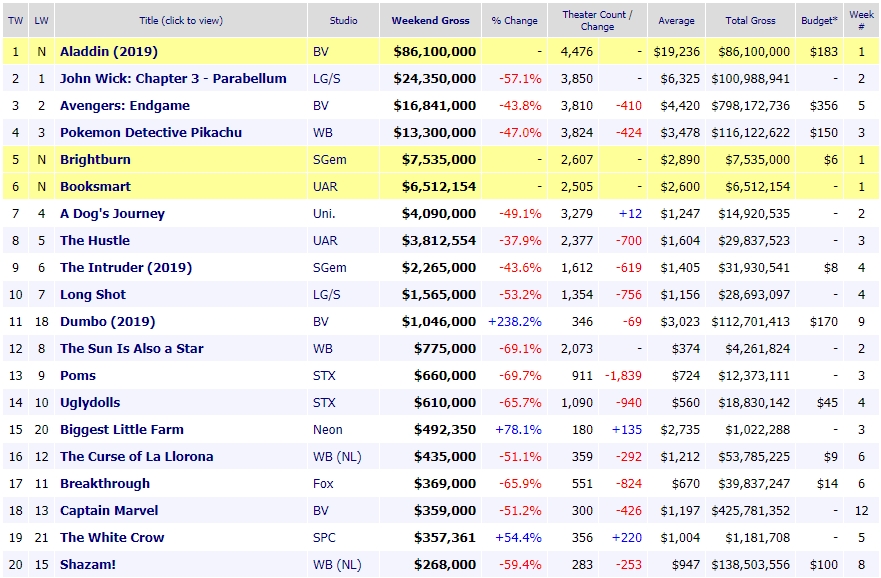Select the Fox studio cell
Screen dimensions: 881x578
point(323,484)
